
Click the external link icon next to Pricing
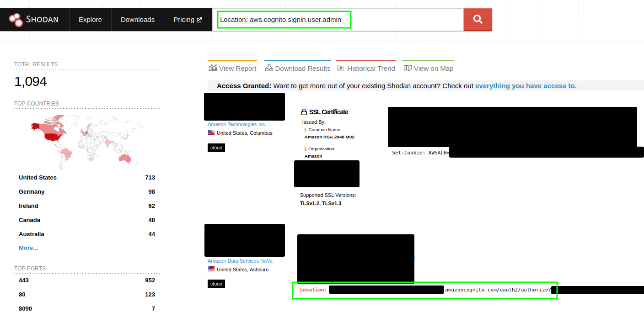(x=199, y=19)
